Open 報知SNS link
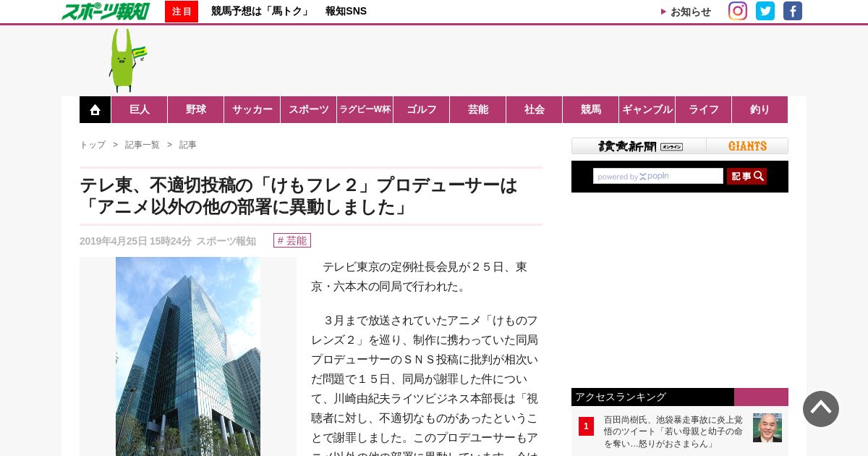 coord(346,12)
